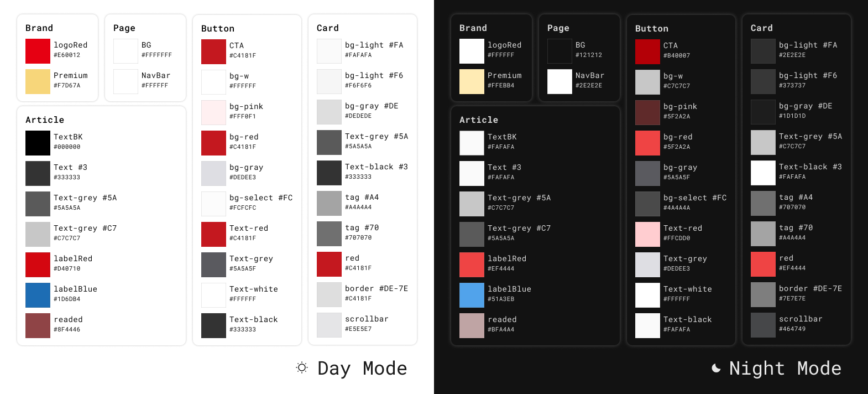This screenshot has height=394, width=868.
Task: Click the moon icon beside Night Mode
Action: click(x=716, y=368)
